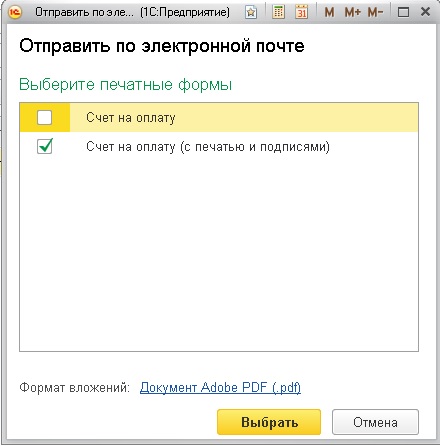Click the Формат вложений label
Screen dimensions: 440x446
pos(74,388)
